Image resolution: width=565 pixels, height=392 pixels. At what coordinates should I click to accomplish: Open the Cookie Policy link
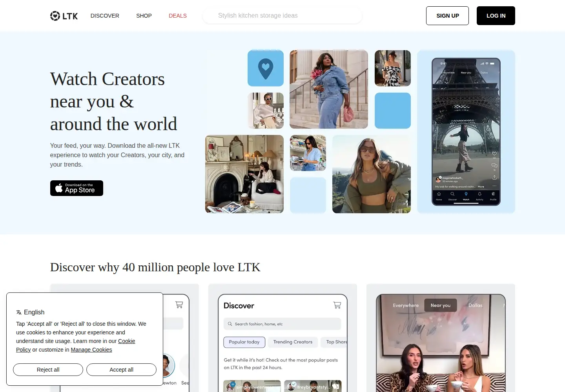pyautogui.click(x=75, y=345)
